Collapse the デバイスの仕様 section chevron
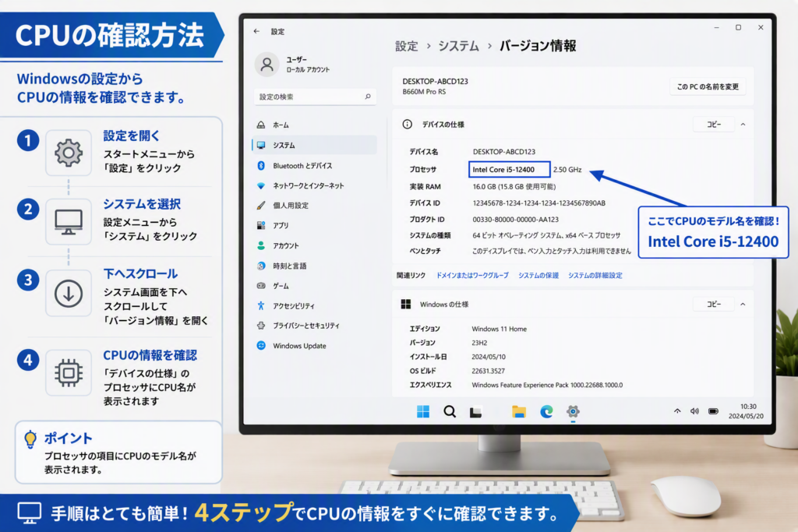 743,124
